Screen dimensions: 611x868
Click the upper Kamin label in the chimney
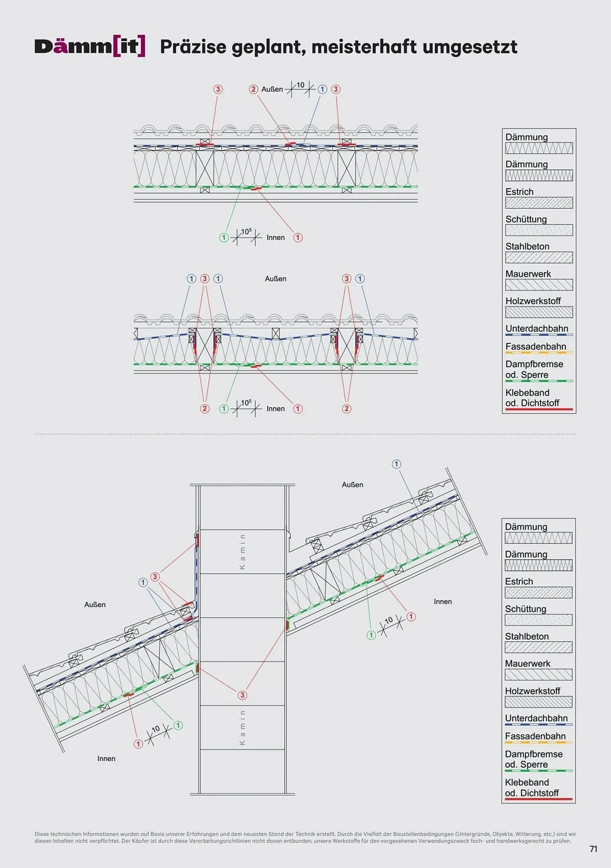point(242,552)
